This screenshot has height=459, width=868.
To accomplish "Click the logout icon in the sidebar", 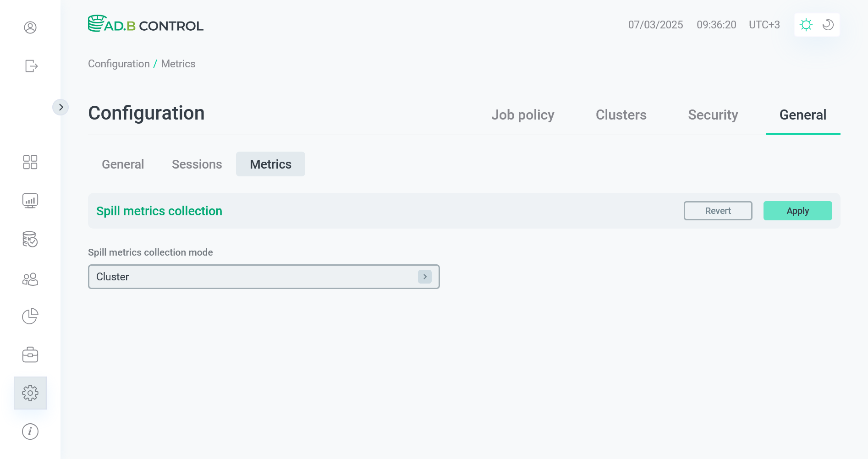I will click(30, 66).
